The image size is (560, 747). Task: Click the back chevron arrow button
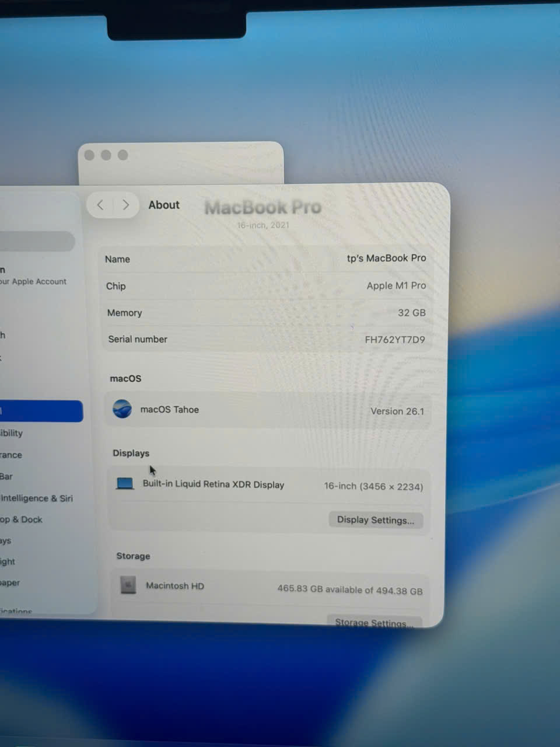tap(100, 205)
